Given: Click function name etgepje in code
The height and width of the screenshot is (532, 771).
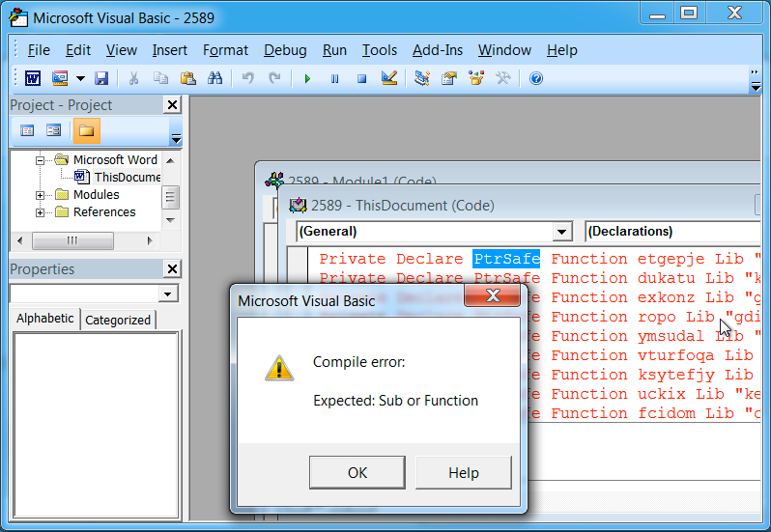Looking at the screenshot, I should pos(671,259).
